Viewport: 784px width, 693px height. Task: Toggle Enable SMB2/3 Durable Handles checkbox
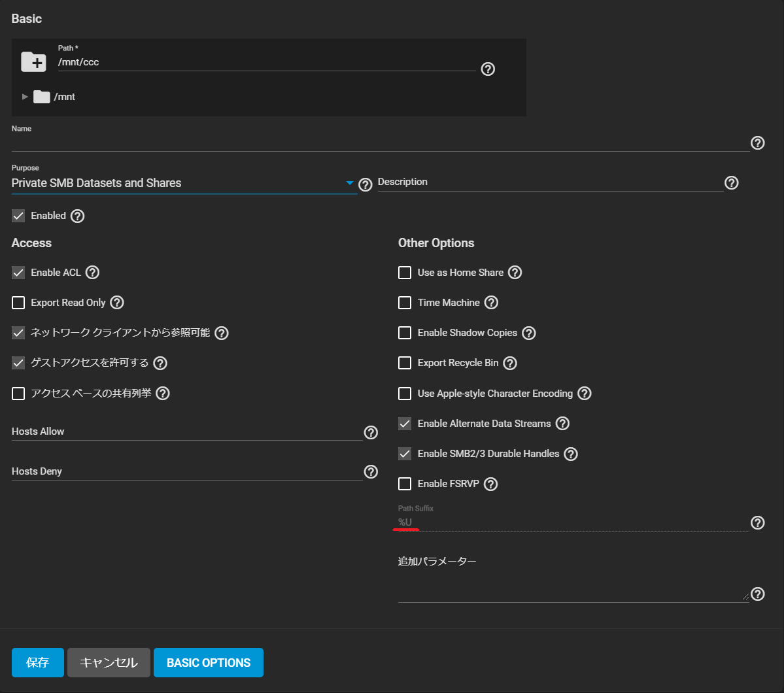point(405,454)
